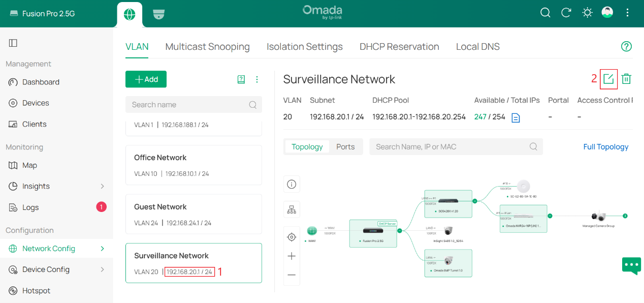Toggle light/dark theme sun icon
644x303 pixels.
point(587,13)
